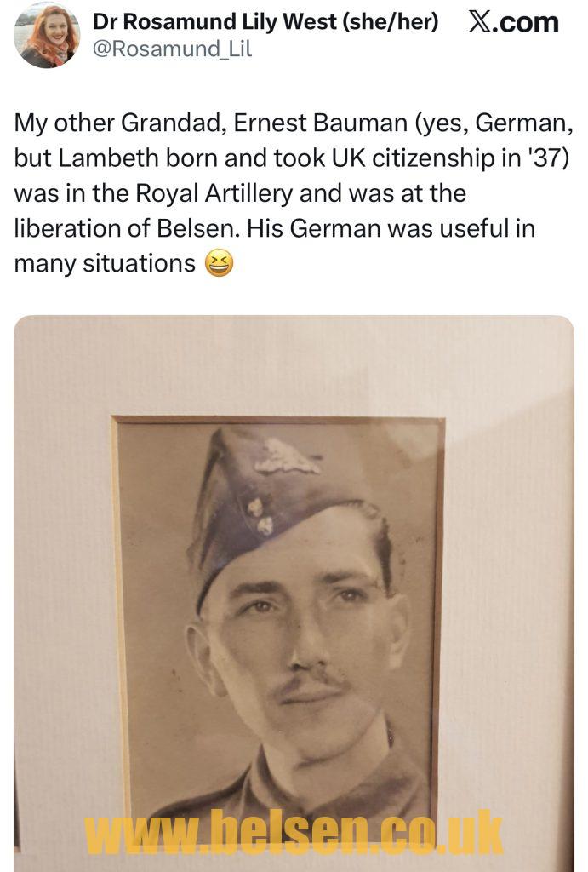Click the two buttons on the cap front
The height and width of the screenshot is (872, 588).
(260, 517)
